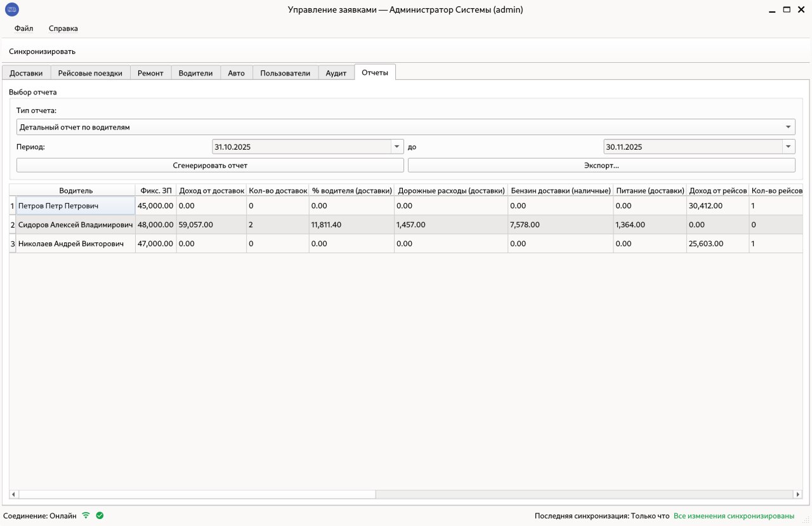Open the Тип отчета dropdown

(406, 127)
